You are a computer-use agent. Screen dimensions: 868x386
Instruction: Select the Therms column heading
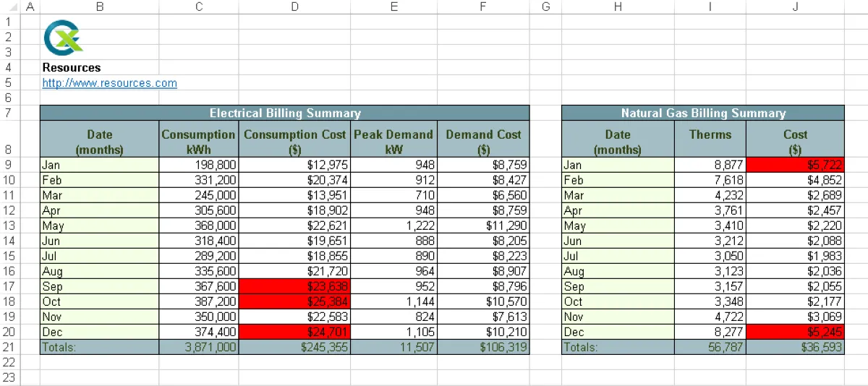point(710,139)
